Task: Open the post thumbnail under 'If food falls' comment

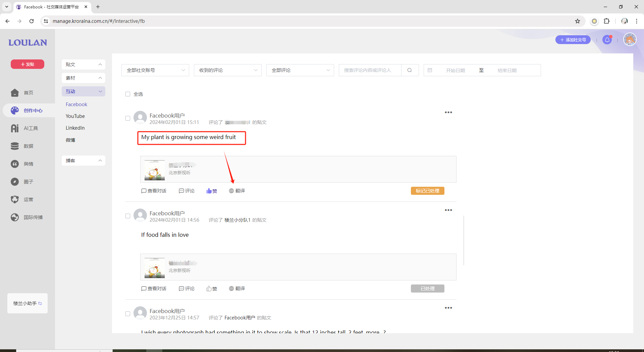Action: (x=155, y=268)
